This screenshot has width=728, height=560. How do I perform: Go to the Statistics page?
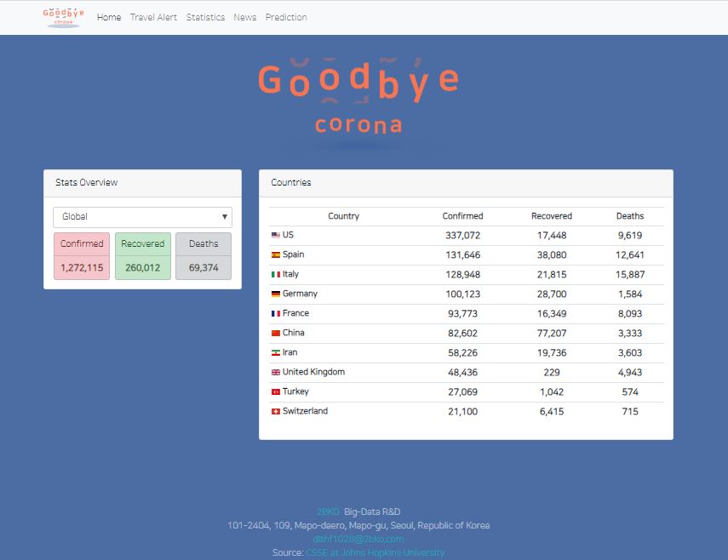click(x=205, y=17)
